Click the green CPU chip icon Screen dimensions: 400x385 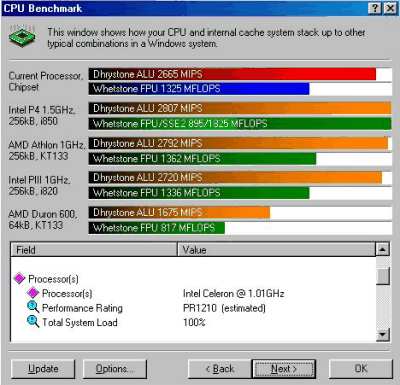(x=23, y=36)
